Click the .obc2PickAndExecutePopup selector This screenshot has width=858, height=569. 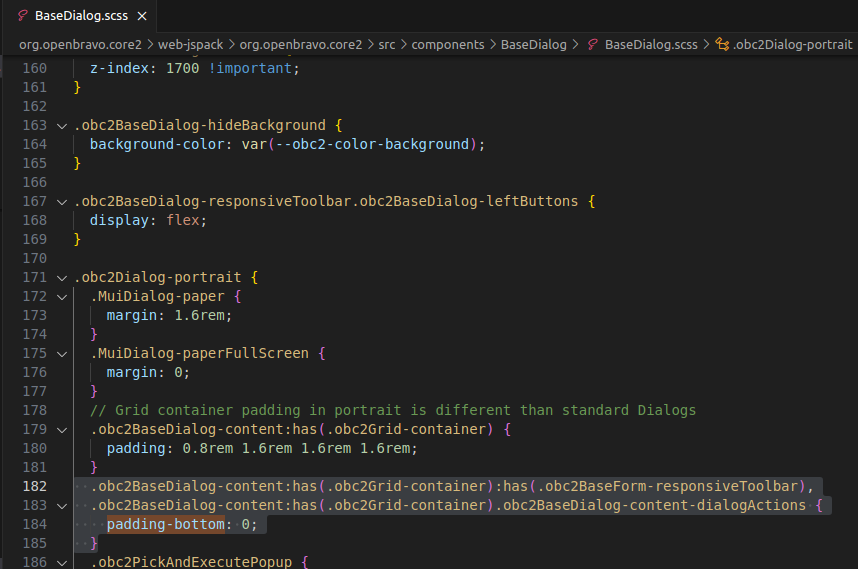(x=191, y=562)
